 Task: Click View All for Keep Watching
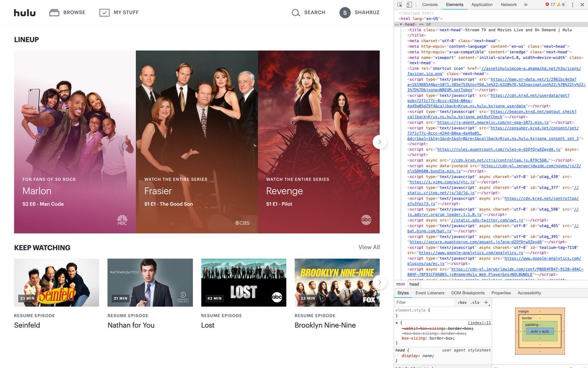click(369, 247)
